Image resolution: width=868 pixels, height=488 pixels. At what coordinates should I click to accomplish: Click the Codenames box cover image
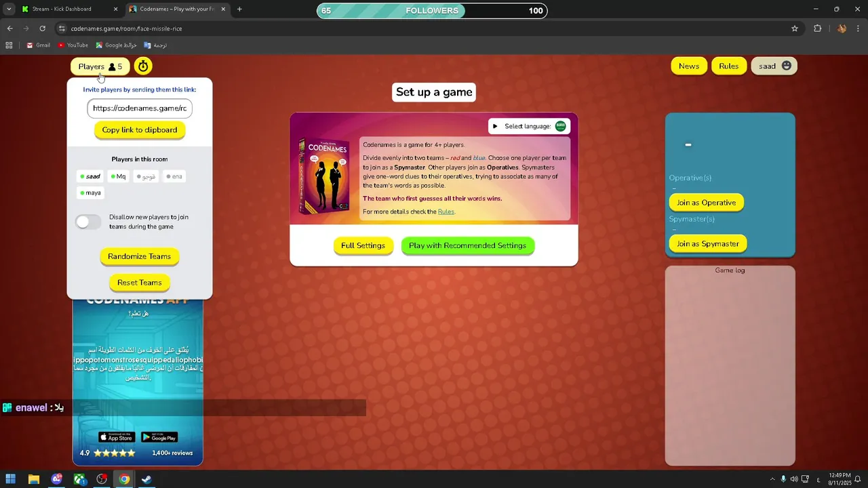tap(325, 175)
